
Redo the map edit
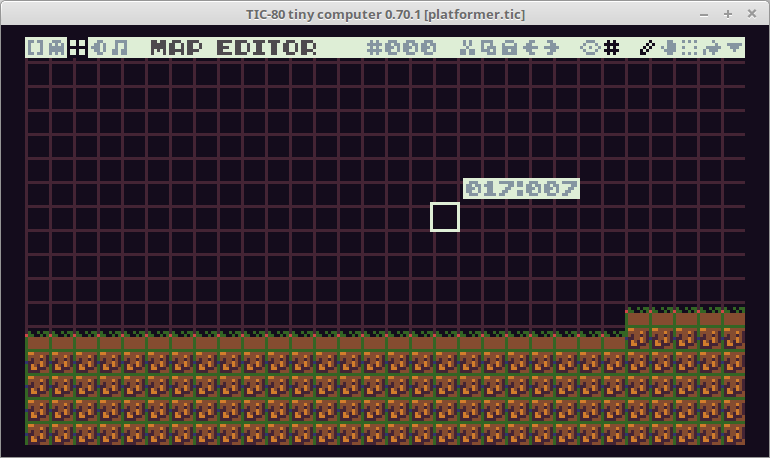point(551,48)
